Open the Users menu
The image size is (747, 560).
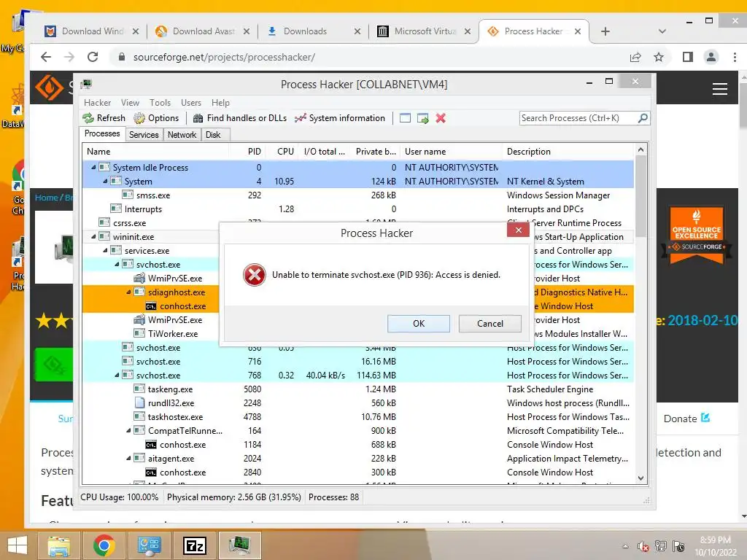190,103
